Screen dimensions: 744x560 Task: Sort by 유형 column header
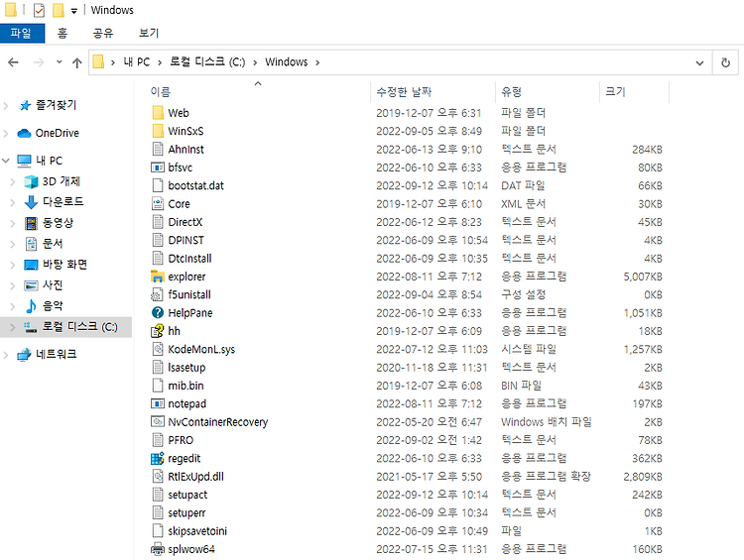[511, 92]
